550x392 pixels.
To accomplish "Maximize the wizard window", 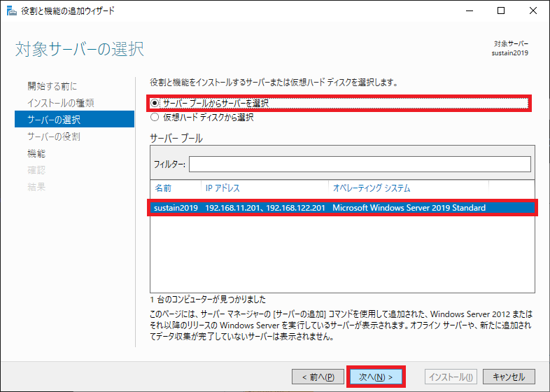I will point(501,10).
